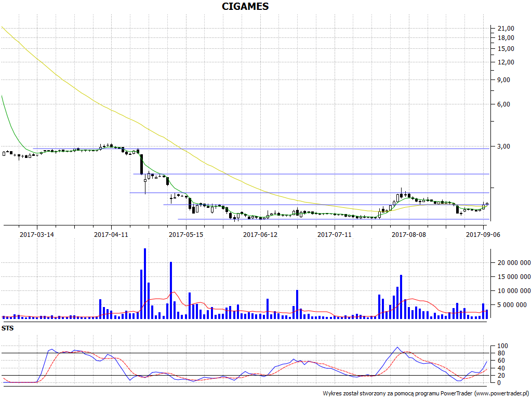Select the 2017-09-06 date label
This screenshot has height=399, width=532.
483,234
